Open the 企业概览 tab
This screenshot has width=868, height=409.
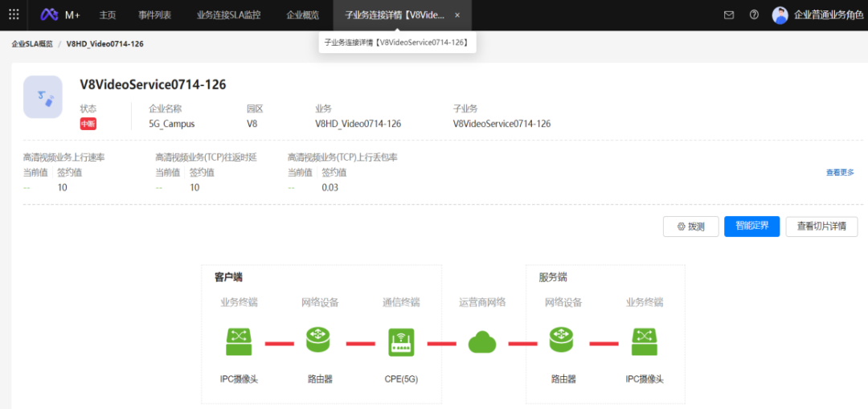[303, 14]
